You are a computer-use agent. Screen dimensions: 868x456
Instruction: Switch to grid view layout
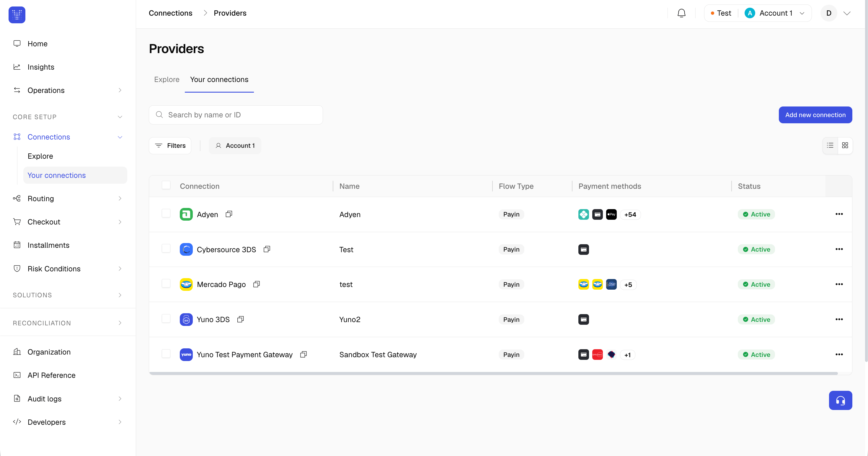(x=845, y=145)
